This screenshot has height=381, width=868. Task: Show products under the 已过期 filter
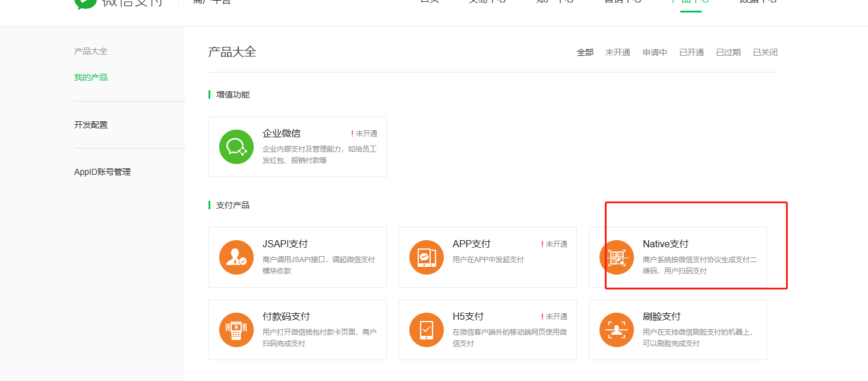[x=728, y=52]
